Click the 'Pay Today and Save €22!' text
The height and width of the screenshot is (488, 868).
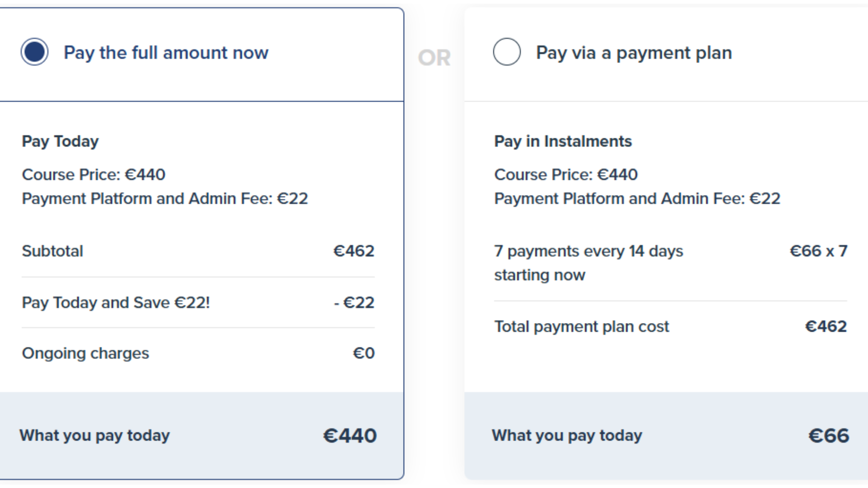click(x=116, y=303)
